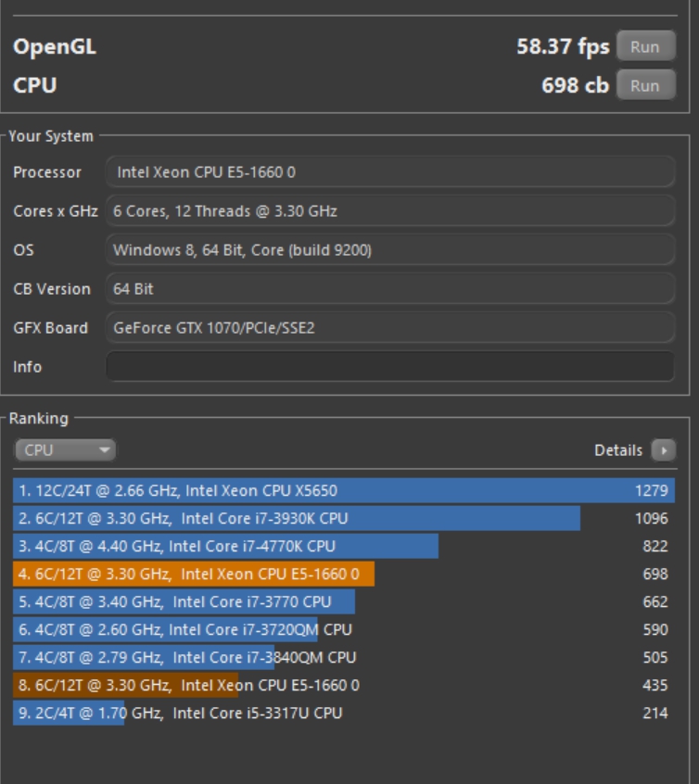Image resolution: width=699 pixels, height=784 pixels.
Task: Select the Core i7-3770 ranking entry
Action: point(184,601)
